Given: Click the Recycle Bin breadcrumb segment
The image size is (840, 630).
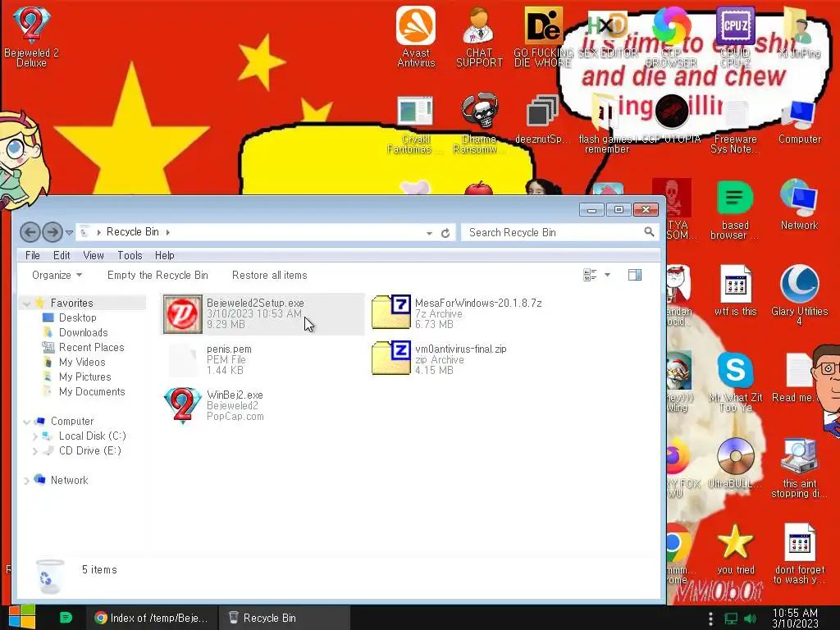Looking at the screenshot, I should [x=133, y=232].
